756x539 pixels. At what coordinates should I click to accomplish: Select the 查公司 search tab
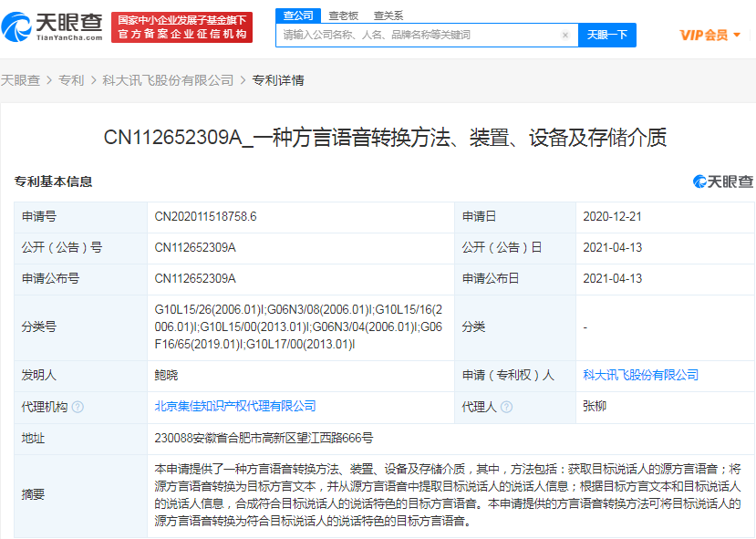click(x=298, y=16)
